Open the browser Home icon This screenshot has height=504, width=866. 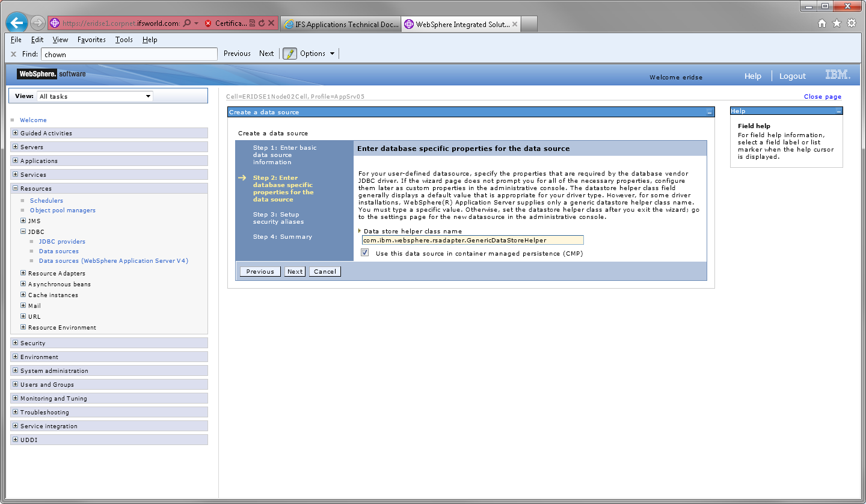point(822,23)
